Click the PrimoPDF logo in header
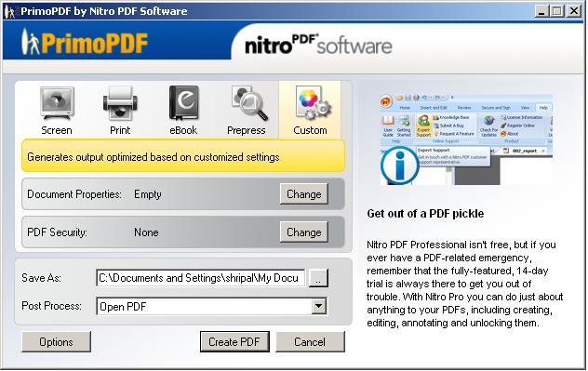This screenshot has width=588, height=371. (84, 43)
